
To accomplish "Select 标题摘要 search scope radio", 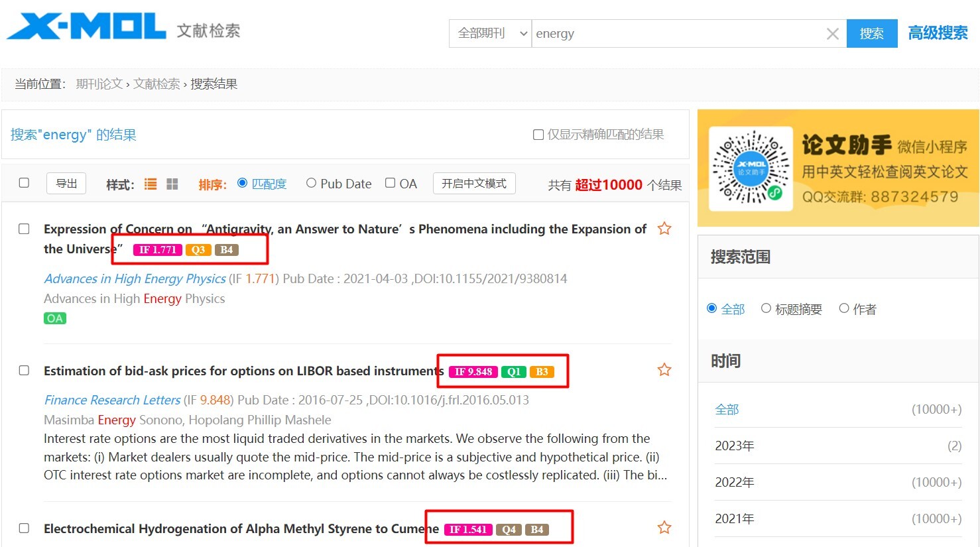I will pyautogui.click(x=766, y=308).
